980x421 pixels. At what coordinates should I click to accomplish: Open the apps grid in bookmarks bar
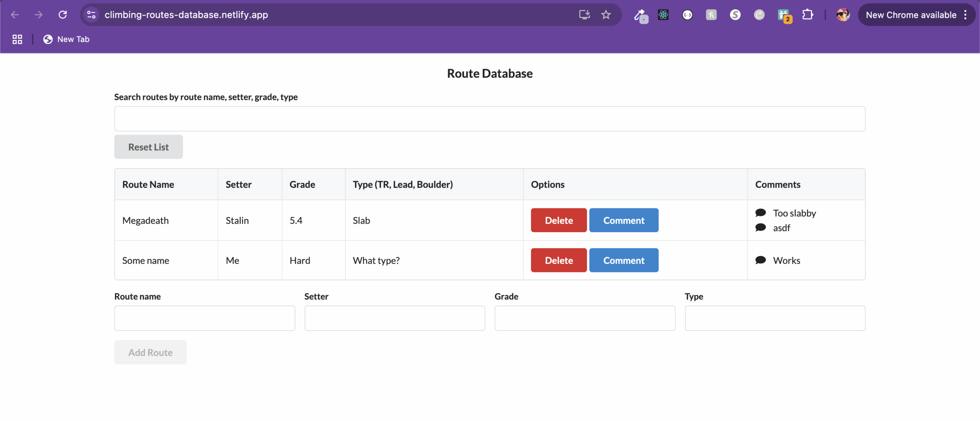[x=17, y=39]
